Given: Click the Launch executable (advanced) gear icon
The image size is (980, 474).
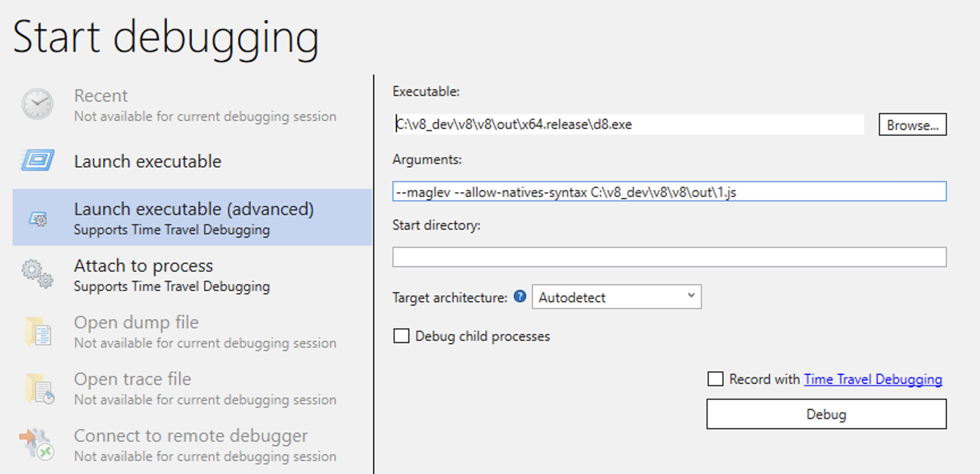Looking at the screenshot, I should [38, 218].
